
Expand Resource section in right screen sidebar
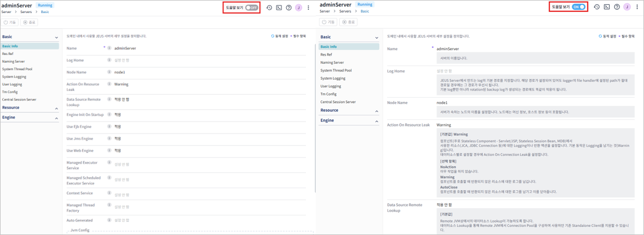coord(376,111)
